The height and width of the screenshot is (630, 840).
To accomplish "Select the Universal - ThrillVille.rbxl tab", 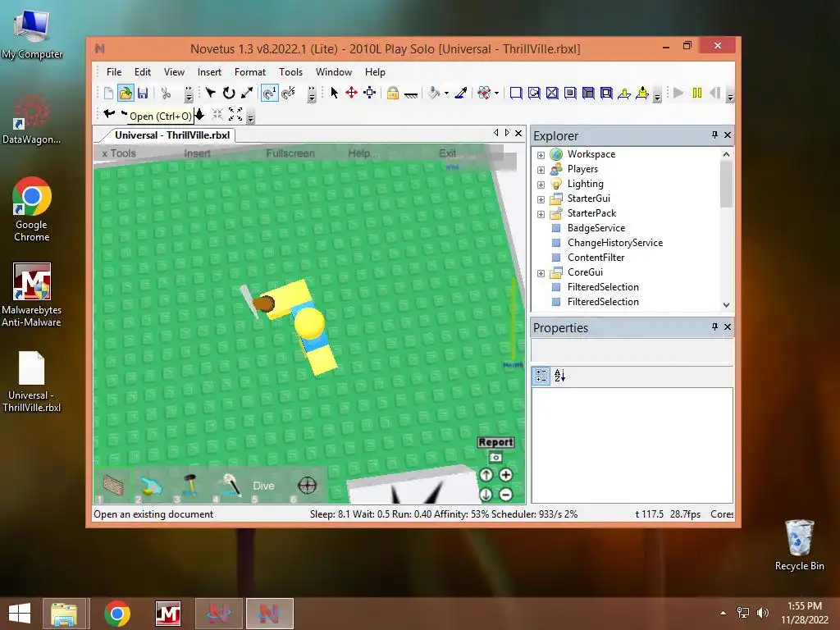I will [x=172, y=135].
